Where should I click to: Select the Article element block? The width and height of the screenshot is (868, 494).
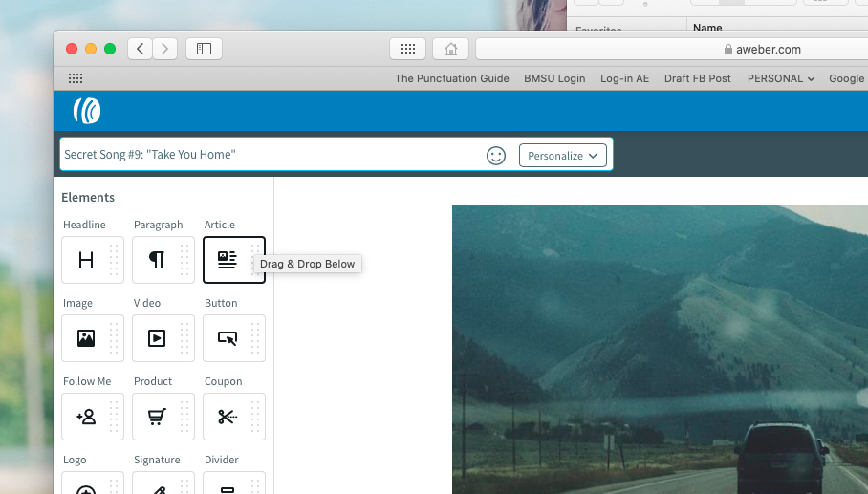point(234,260)
